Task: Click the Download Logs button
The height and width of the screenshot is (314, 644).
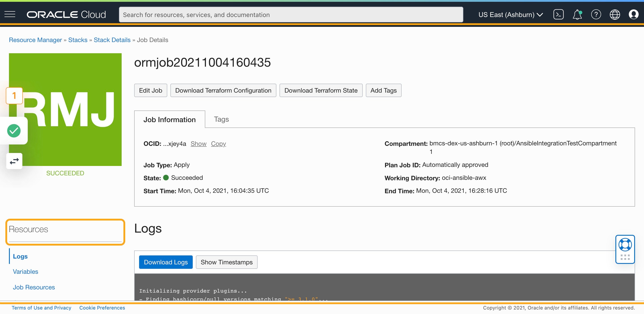Action: [x=166, y=262]
